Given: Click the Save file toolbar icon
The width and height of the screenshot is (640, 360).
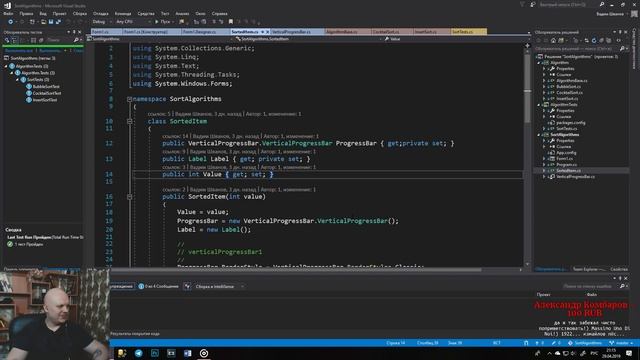Looking at the screenshot, I should coord(51,22).
